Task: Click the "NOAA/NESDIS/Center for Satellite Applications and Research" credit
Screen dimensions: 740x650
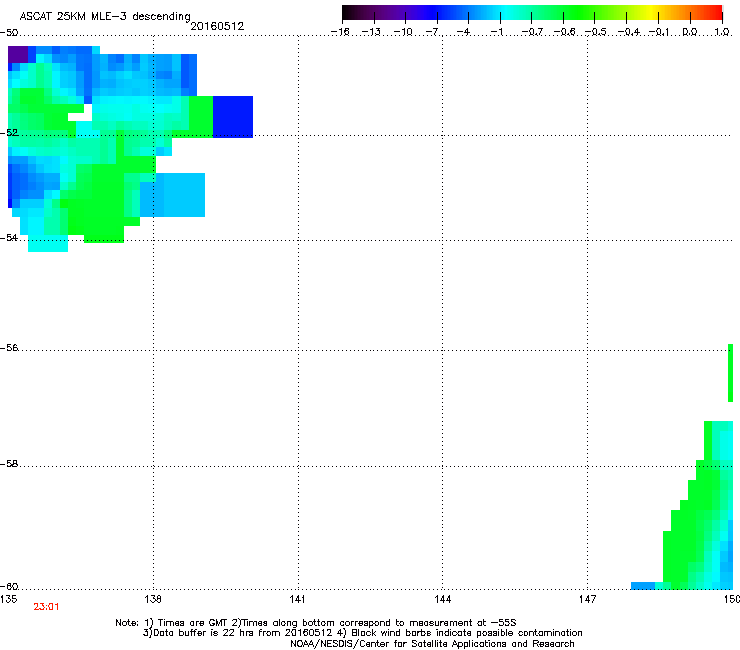Action: pyautogui.click(x=432, y=644)
